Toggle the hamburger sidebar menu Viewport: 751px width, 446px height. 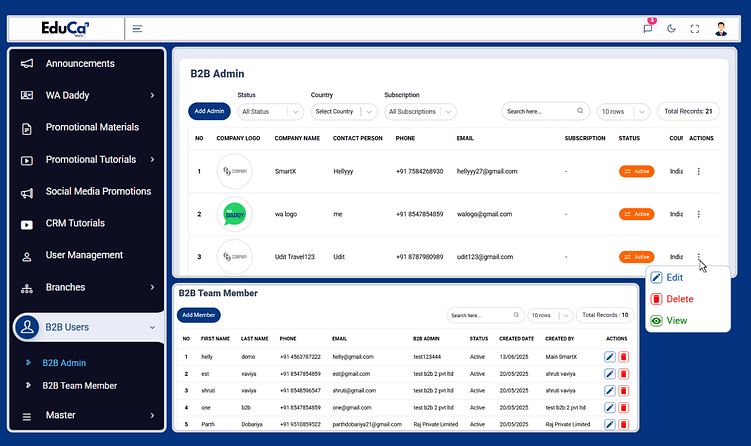tap(137, 29)
